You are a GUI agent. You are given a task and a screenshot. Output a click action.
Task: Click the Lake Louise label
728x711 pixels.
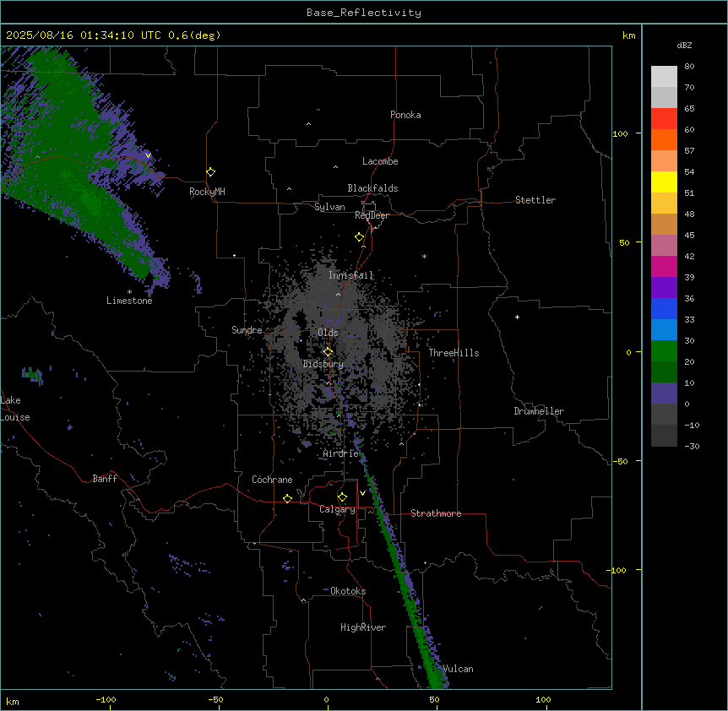click(15, 409)
